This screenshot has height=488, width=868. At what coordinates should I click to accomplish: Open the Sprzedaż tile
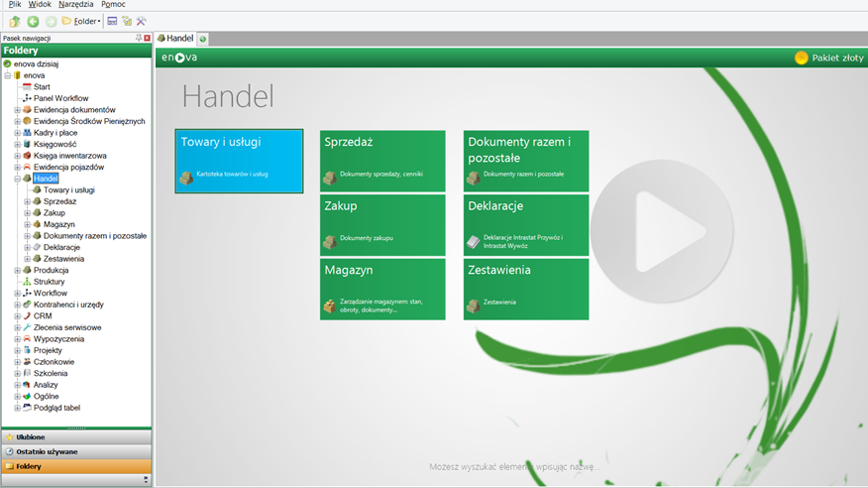point(382,162)
